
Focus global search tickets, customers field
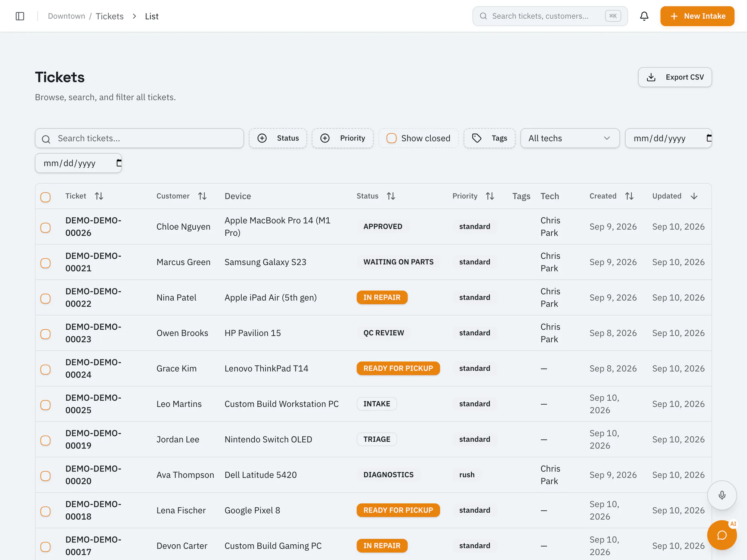coord(550,16)
